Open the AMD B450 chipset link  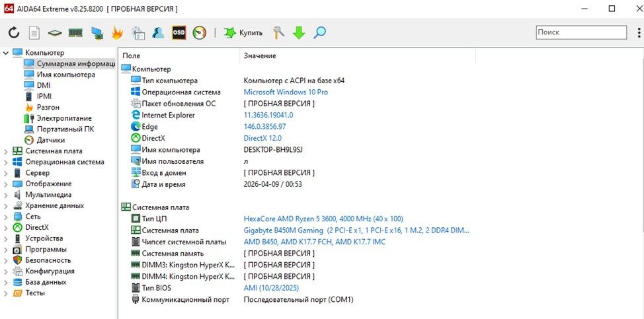(x=315, y=242)
